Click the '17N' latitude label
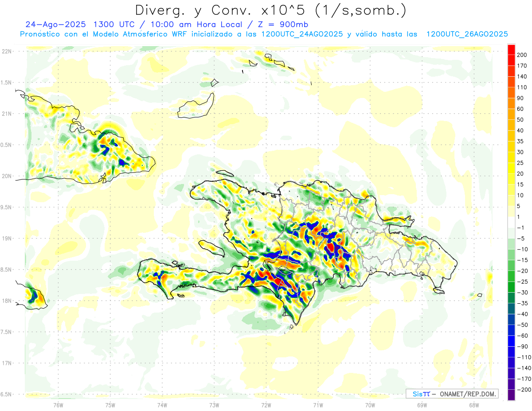Screen dimensions: 532x411 pyautogui.click(x=7, y=363)
